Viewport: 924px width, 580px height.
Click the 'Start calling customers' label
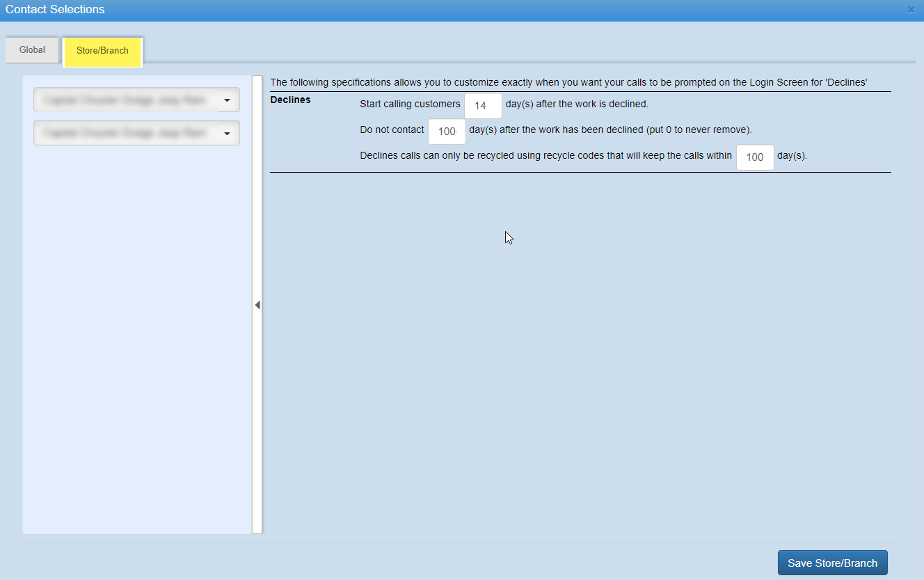pos(410,104)
